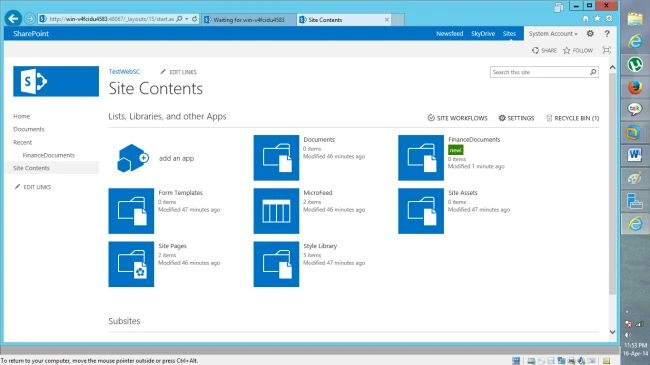The image size is (650, 365).
Task: Click EDIT LINKS in the left navigation
Action: point(33,187)
